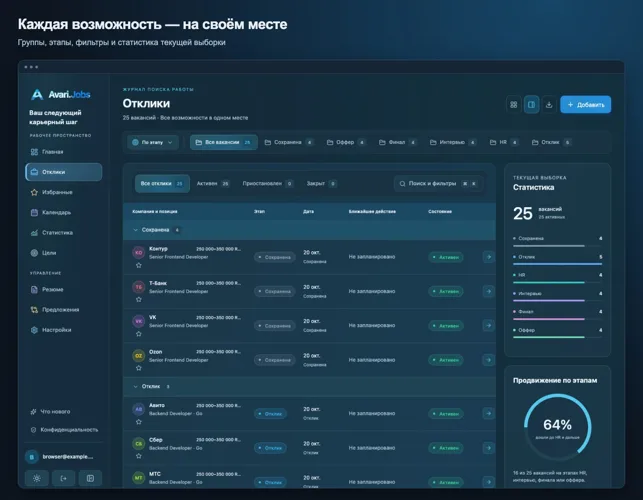
Task: Open the Конфиденциальность link
Action: click(x=64, y=429)
